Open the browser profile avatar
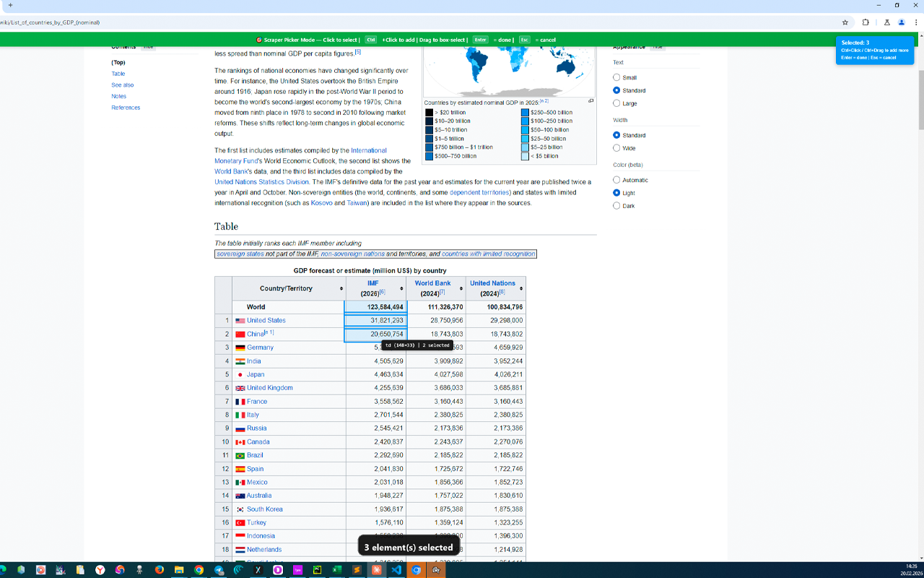The width and height of the screenshot is (924, 578). click(902, 22)
